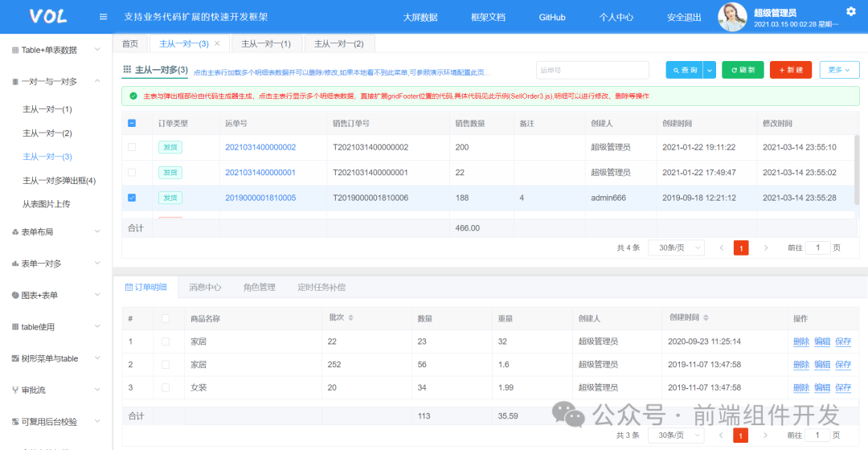This screenshot has height=450, width=868.
Task: Click the VOL logo
Action: tap(48, 17)
